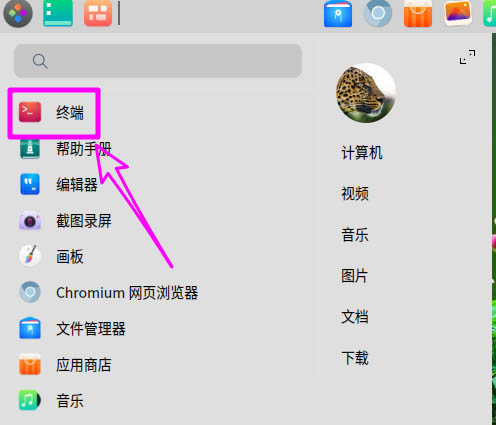Launch the 画板 drawing app icon
The width and height of the screenshot is (496, 425).
point(30,256)
